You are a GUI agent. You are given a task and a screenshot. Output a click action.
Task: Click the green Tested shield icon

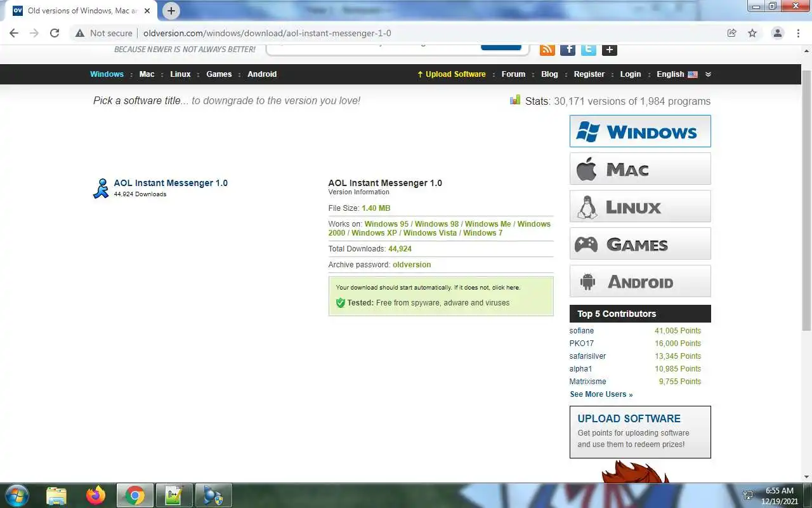341,303
